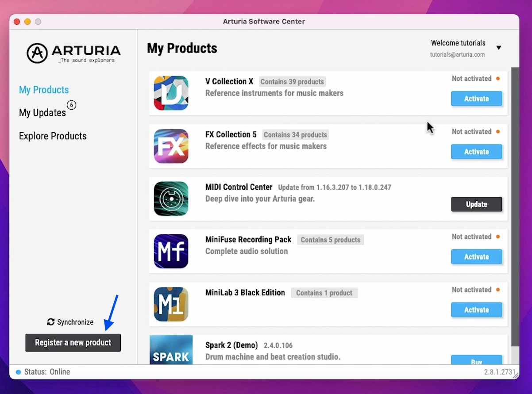Image resolution: width=532 pixels, height=394 pixels.
Task: Click the MiniLab 3 Black Edition icon
Action: tap(171, 304)
